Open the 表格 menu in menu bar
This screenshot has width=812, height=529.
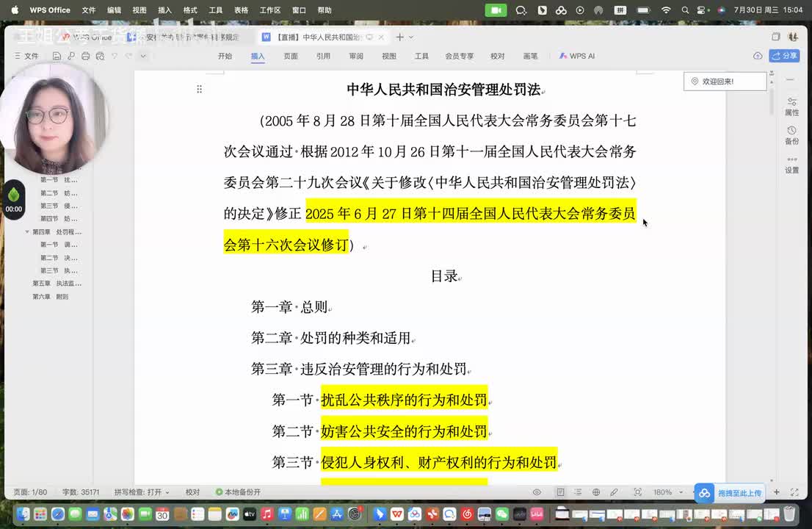click(x=242, y=10)
